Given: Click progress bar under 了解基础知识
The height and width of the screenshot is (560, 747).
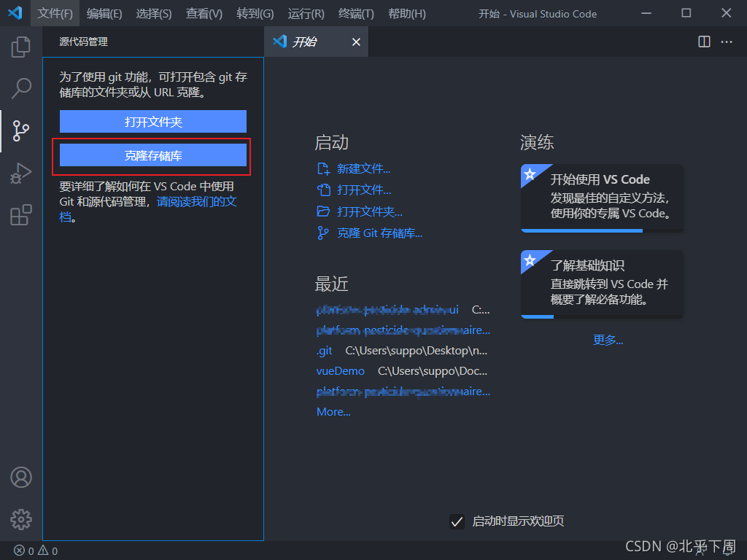Looking at the screenshot, I should 602,316.
